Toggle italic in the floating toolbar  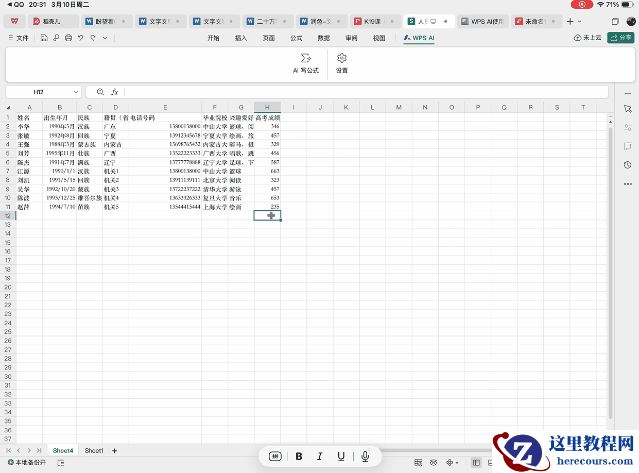click(320, 456)
